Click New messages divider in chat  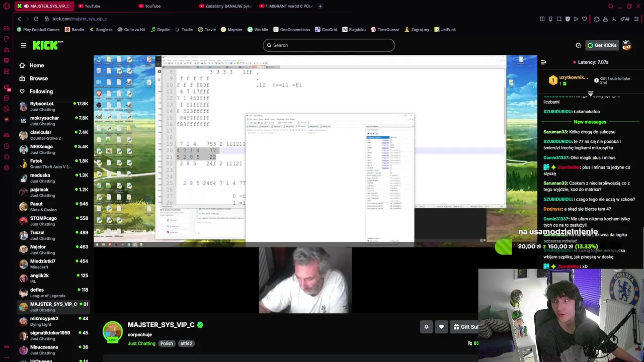pyautogui.click(x=590, y=122)
